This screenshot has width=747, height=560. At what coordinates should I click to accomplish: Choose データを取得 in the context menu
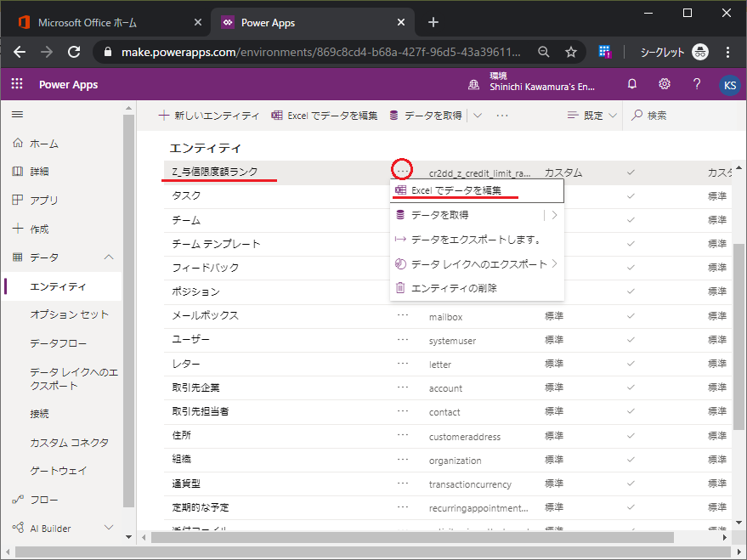click(x=467, y=215)
